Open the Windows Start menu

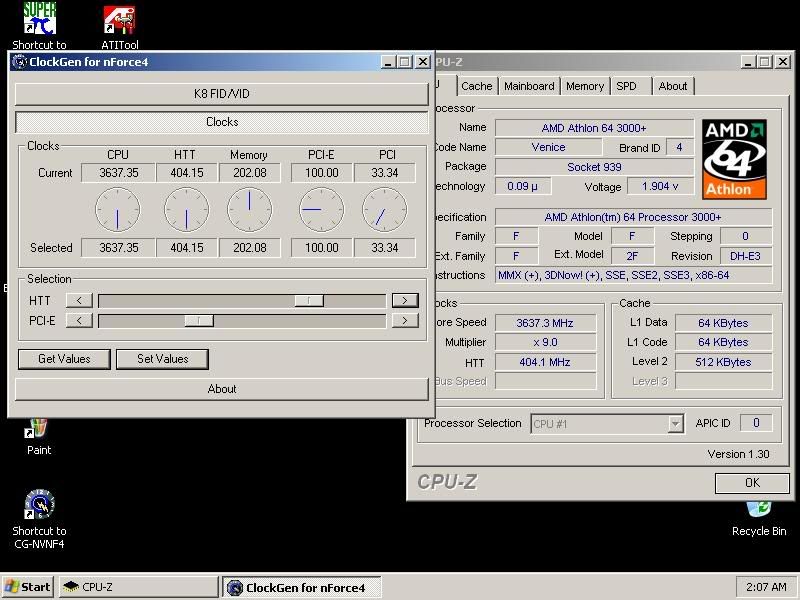tap(28, 587)
